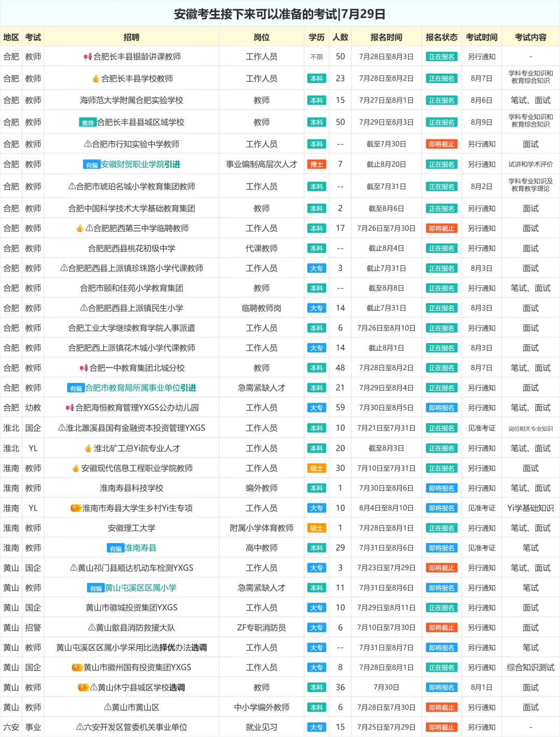Click the 考试时间 column header
560x737 pixels.
[482, 37]
